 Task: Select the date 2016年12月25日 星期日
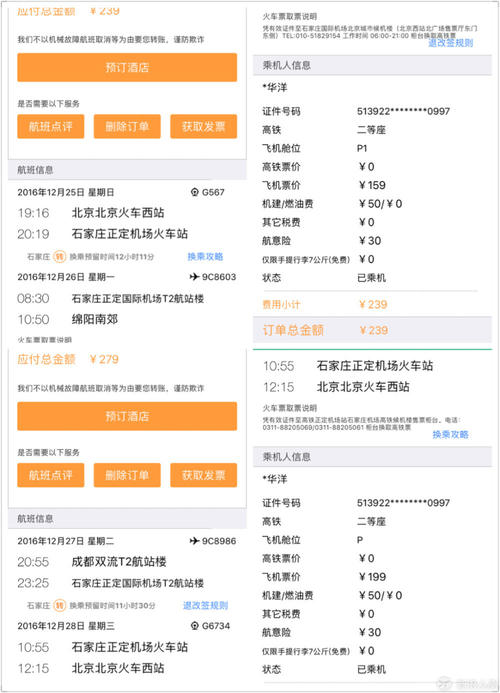click(66, 192)
